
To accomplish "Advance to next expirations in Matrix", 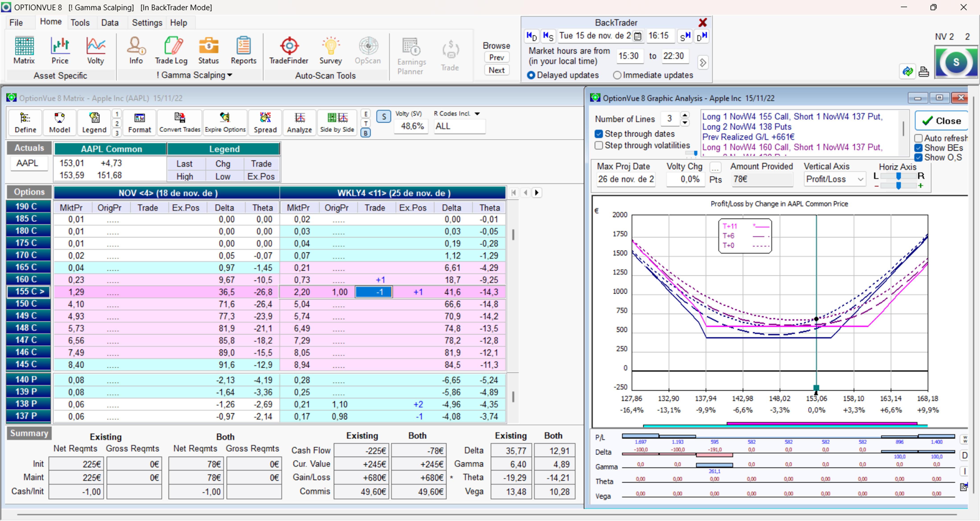I will coord(537,193).
